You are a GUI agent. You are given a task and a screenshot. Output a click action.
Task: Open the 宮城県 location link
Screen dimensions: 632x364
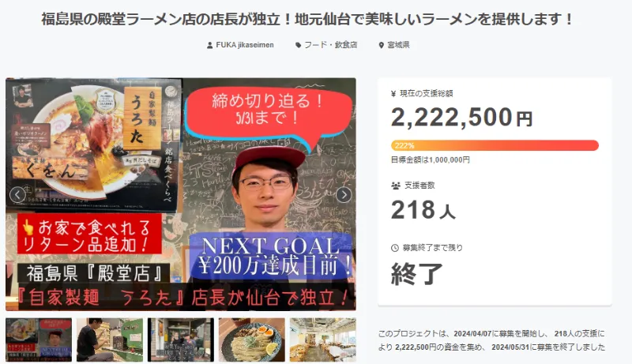pos(398,45)
